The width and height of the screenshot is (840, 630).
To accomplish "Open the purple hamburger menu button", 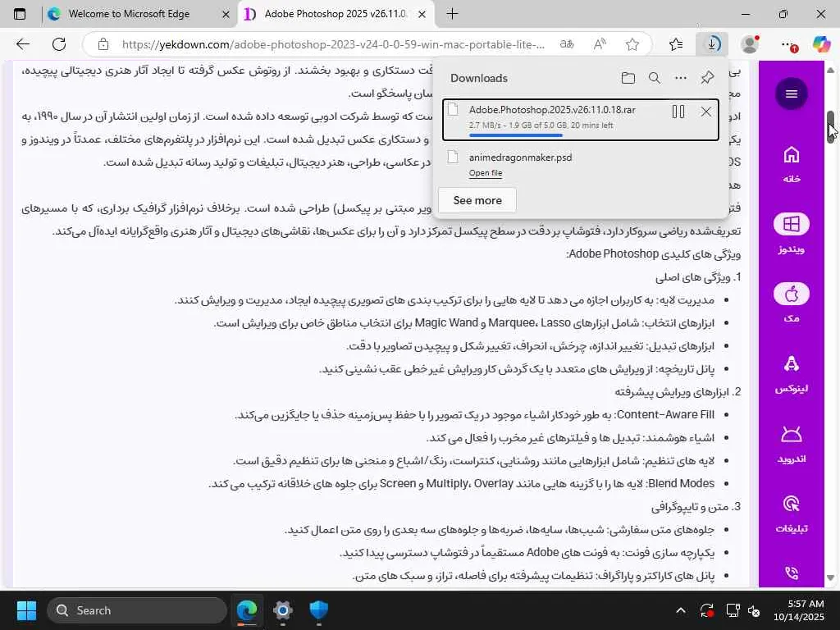I will coord(792,94).
